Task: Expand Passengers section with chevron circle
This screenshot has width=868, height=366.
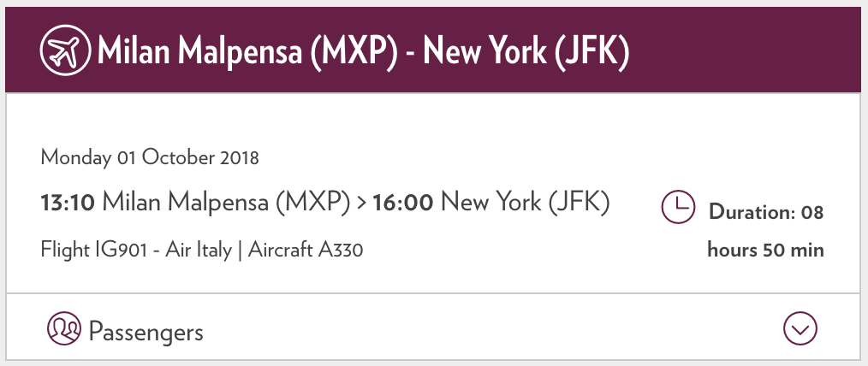Action: click(800, 328)
